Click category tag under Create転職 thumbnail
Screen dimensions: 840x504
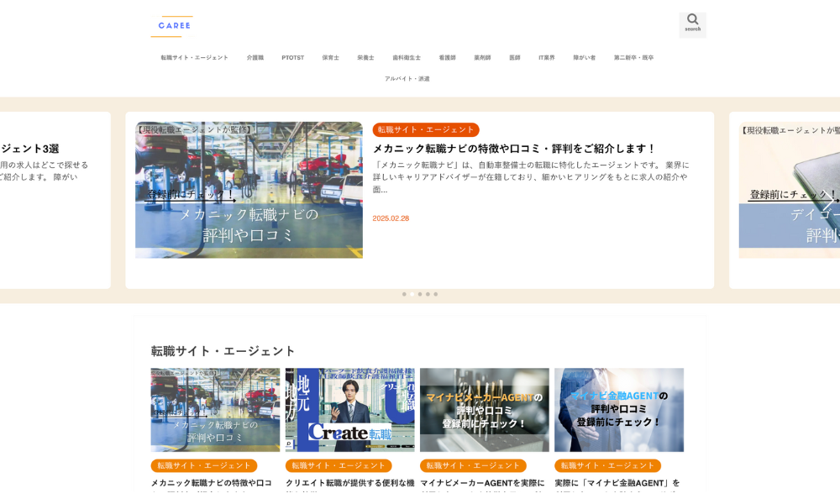pyautogui.click(x=338, y=465)
